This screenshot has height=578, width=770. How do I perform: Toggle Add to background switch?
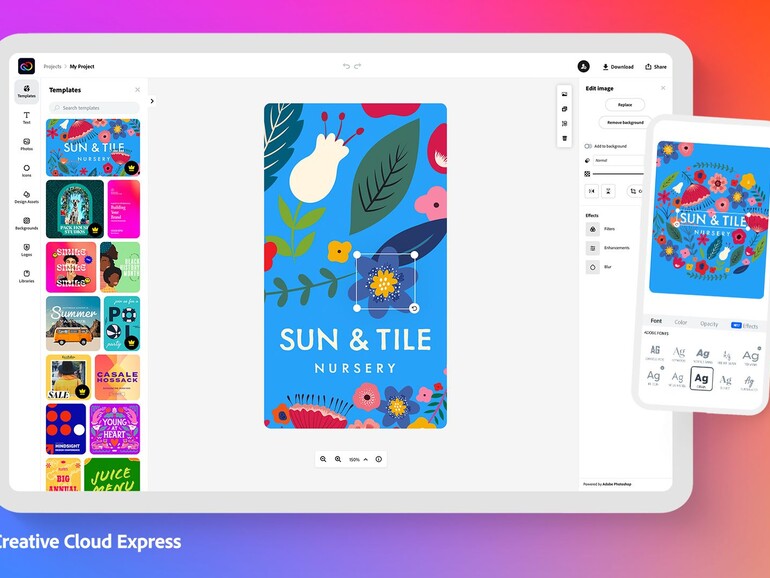[588, 146]
